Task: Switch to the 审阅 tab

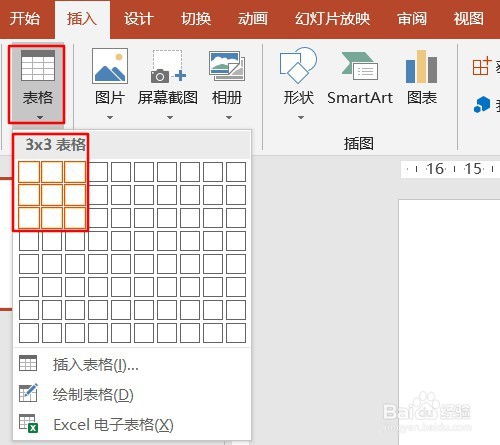Action: click(412, 18)
